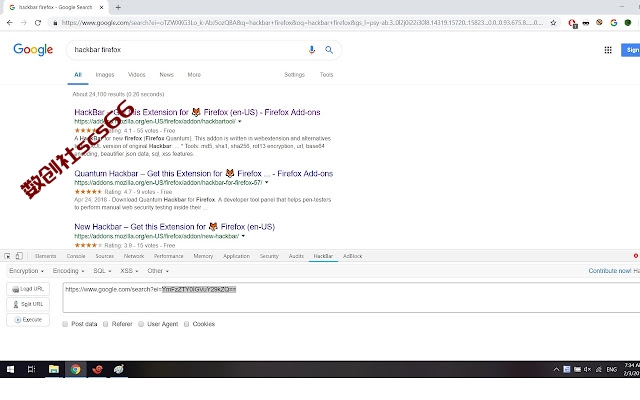Click the first red extension icon in toolbar

572,23
